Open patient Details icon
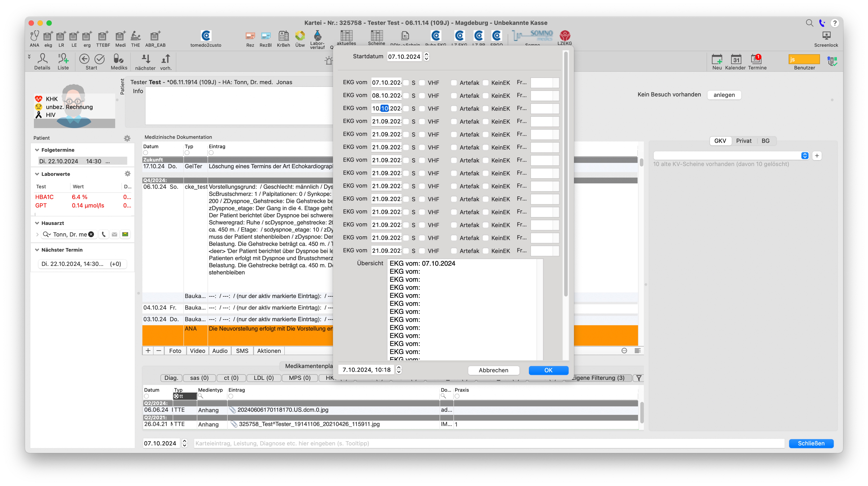The height and width of the screenshot is (486, 868). 42,59
